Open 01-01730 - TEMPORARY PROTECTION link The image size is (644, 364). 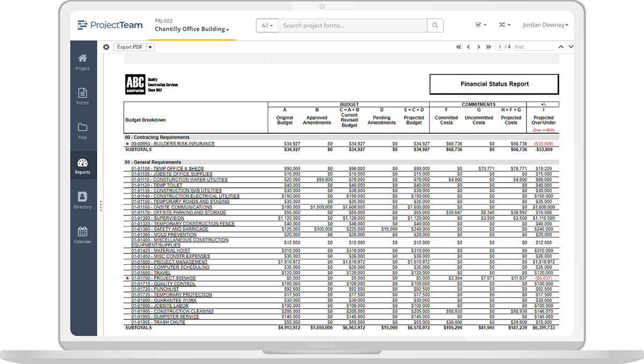(171, 295)
